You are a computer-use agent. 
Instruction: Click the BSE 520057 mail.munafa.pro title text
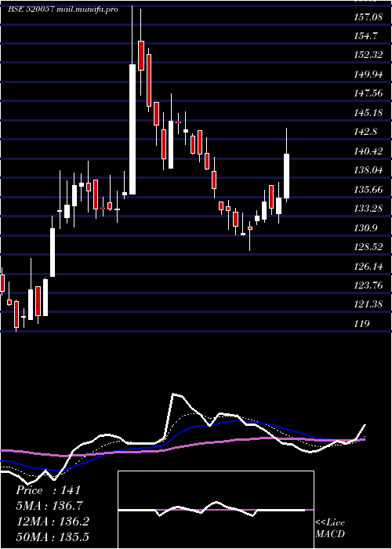(x=63, y=9)
